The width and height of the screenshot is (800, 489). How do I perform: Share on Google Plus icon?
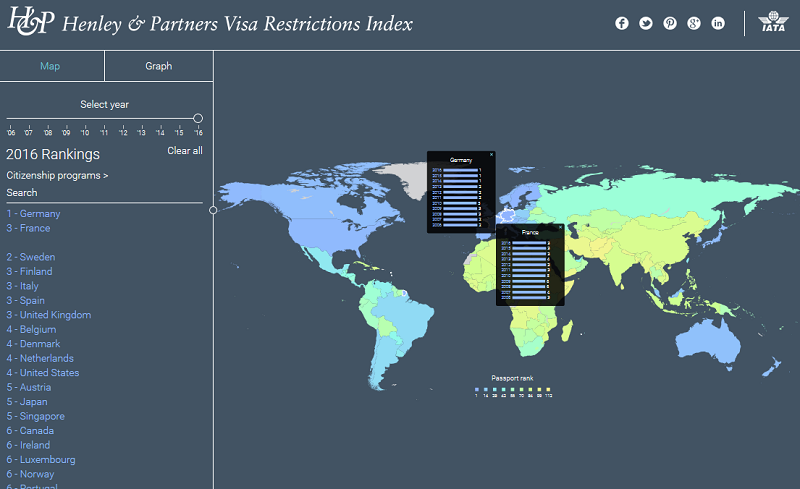coord(694,23)
